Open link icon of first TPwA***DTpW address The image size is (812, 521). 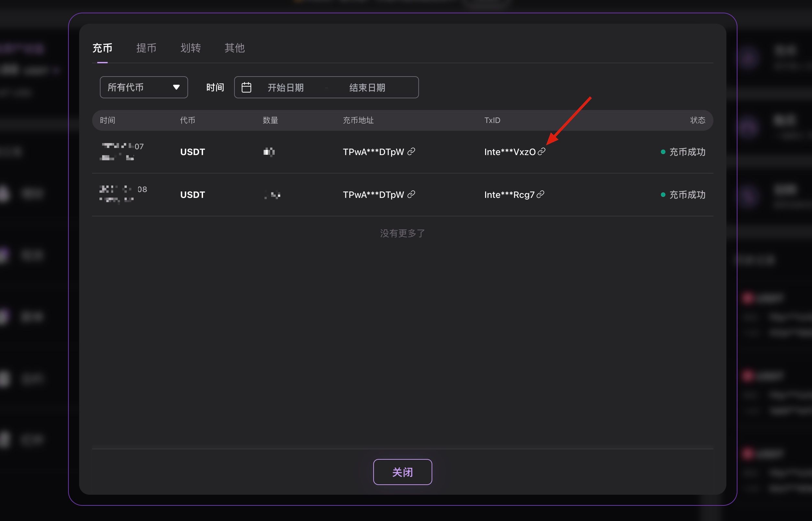point(411,151)
